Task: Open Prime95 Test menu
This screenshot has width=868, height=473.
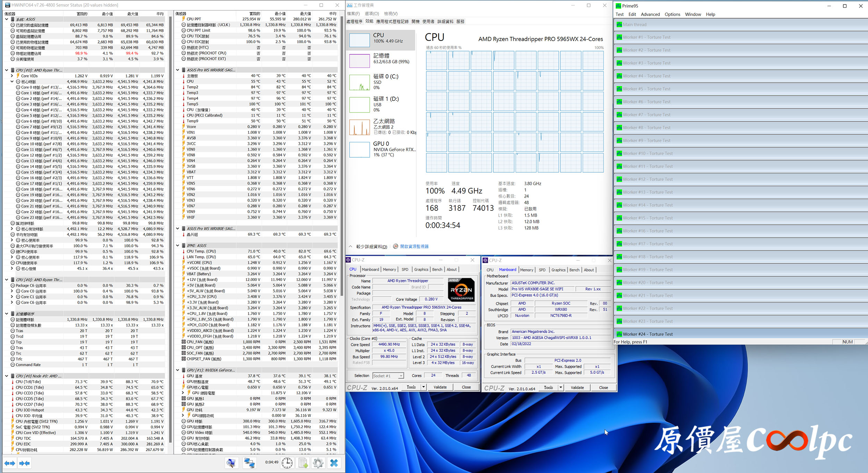Action: pyautogui.click(x=619, y=14)
